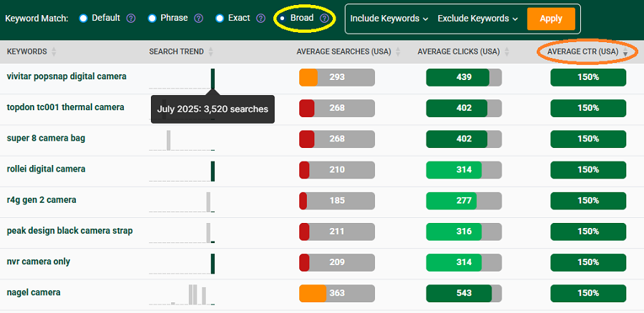
Task: Open keyword vivitar popsnap digital camera
Action: point(67,76)
